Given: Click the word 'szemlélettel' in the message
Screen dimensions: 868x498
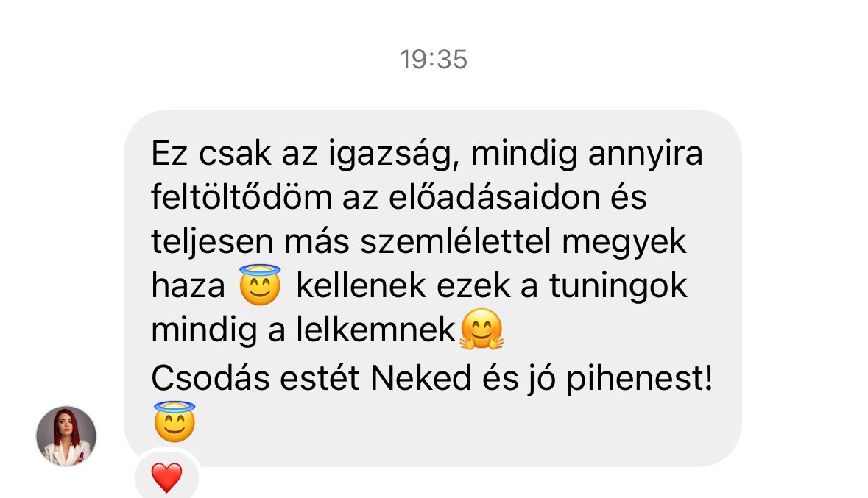Looking at the screenshot, I should tap(456, 242).
